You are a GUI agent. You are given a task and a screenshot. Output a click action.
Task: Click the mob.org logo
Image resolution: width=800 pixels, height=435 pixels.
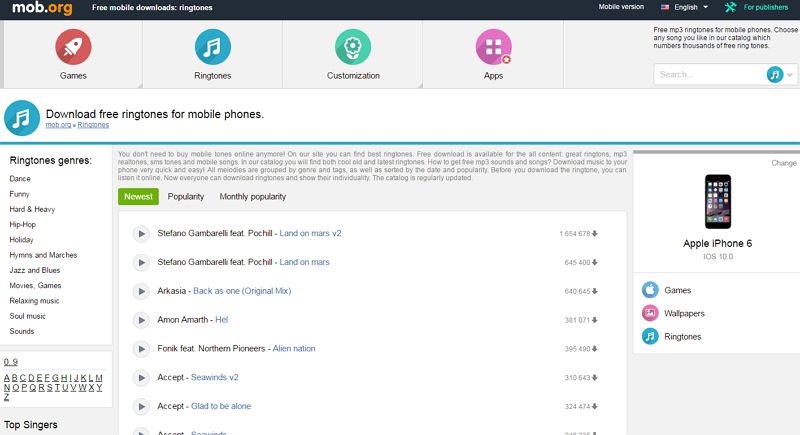click(x=42, y=8)
